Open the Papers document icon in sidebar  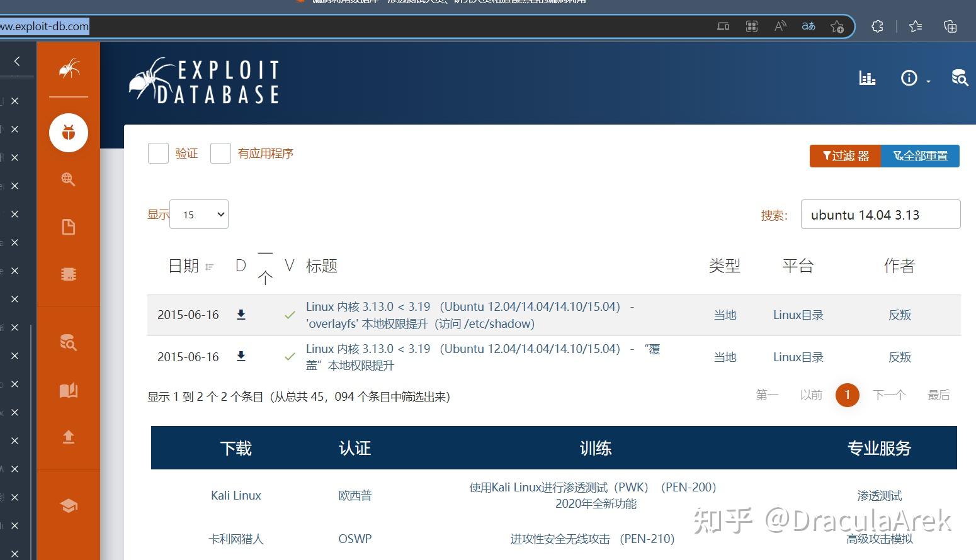(69, 227)
